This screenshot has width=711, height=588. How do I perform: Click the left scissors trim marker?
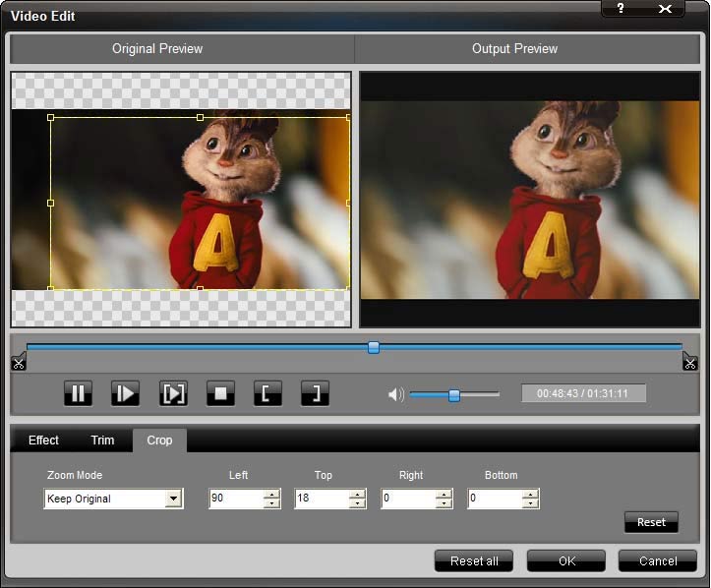pos(19,362)
